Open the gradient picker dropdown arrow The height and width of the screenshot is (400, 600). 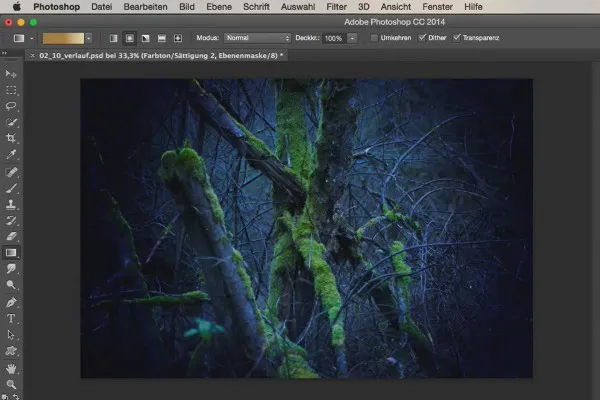[89, 38]
